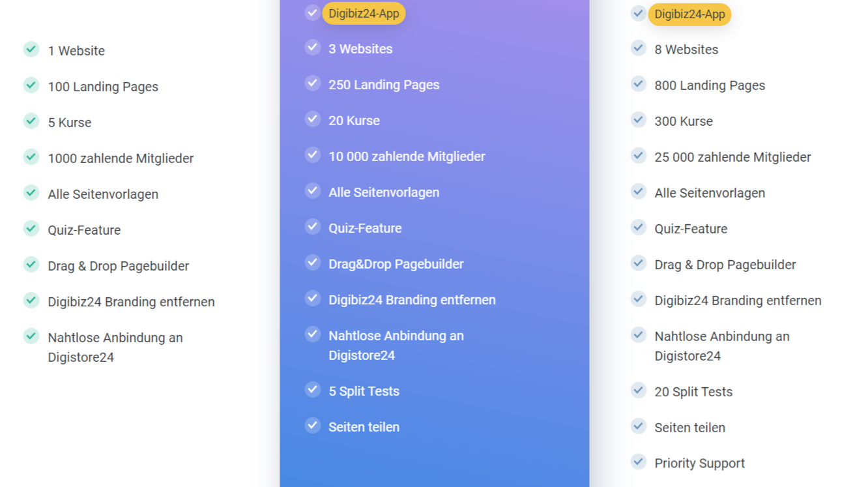Select the checkmark beside 250 Landing Pages
The image size is (868, 487).
click(313, 83)
